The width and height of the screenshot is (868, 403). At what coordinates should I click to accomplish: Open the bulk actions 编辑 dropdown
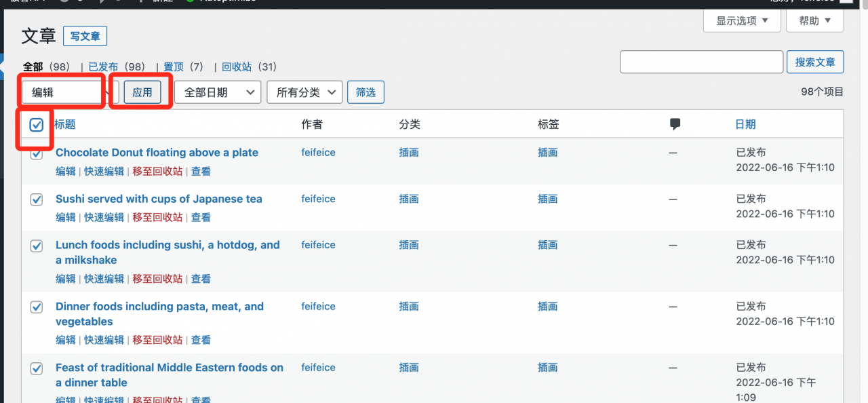[70, 92]
